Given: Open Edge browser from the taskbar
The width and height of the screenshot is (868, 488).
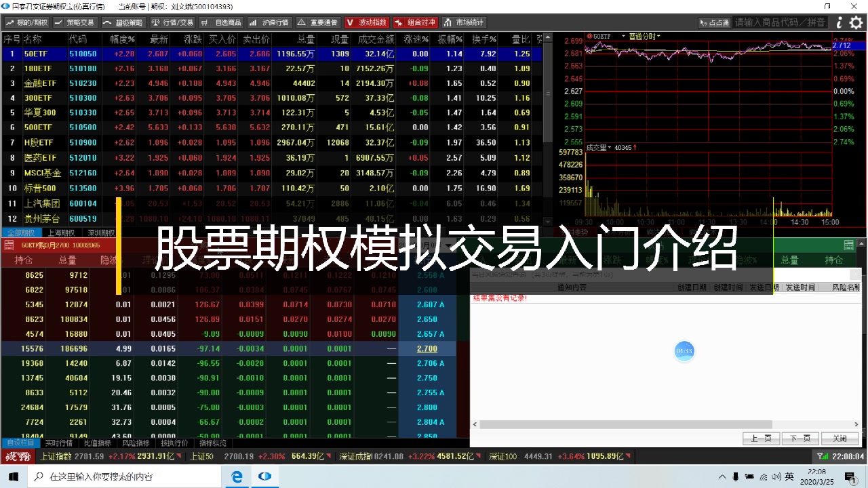Looking at the screenshot, I should tap(237, 477).
